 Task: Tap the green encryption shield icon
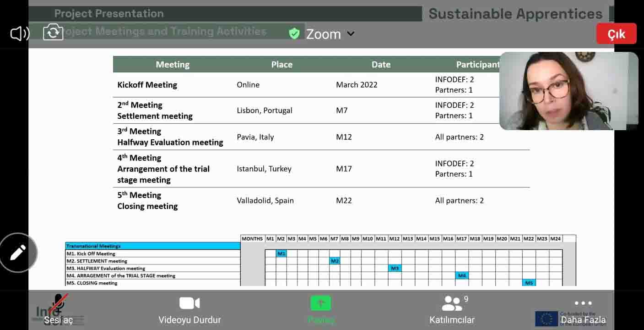pyautogui.click(x=294, y=33)
